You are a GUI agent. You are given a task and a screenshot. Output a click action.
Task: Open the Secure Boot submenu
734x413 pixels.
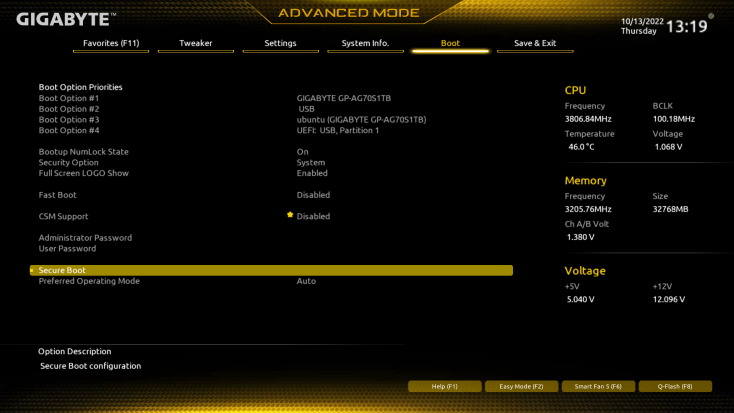point(272,270)
